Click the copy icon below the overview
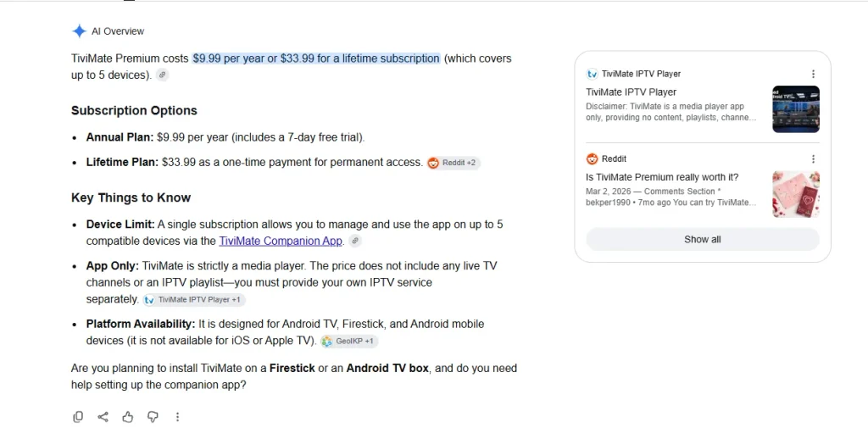 [78, 417]
